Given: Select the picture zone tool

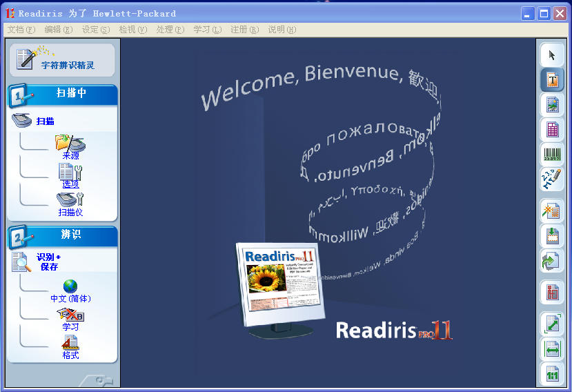Looking at the screenshot, I should [x=552, y=105].
